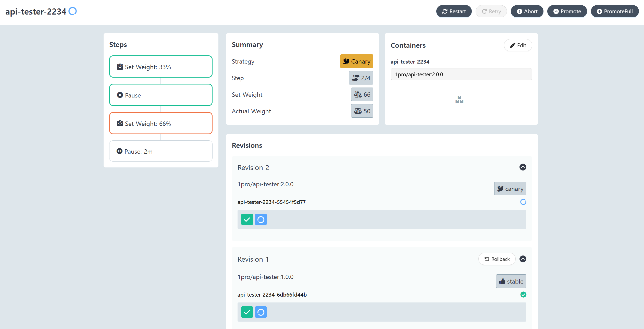Open the container Edit button
Image resolution: width=644 pixels, height=329 pixels.
click(x=518, y=45)
